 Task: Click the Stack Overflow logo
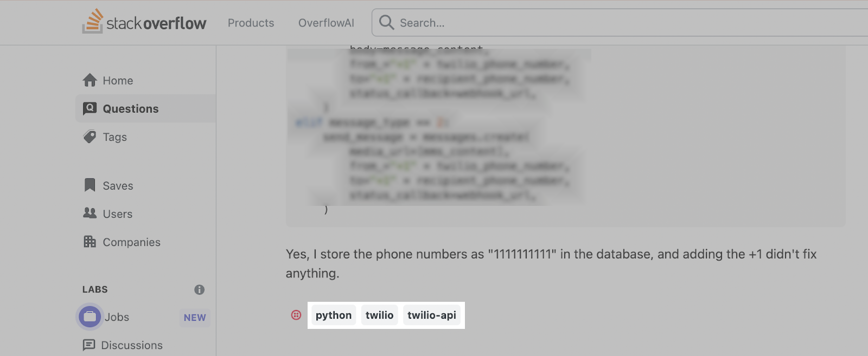point(144,22)
